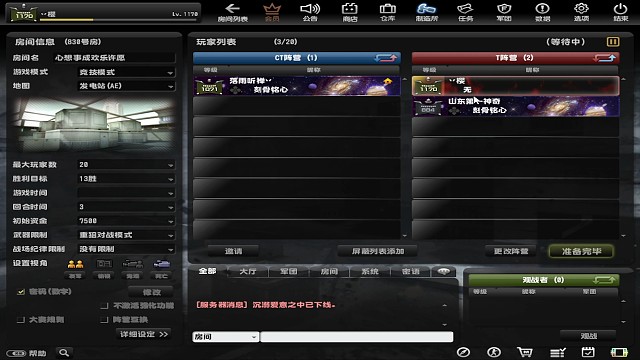Open 详细设定 >> detailed settings
The image size is (640, 360).
(144, 334)
